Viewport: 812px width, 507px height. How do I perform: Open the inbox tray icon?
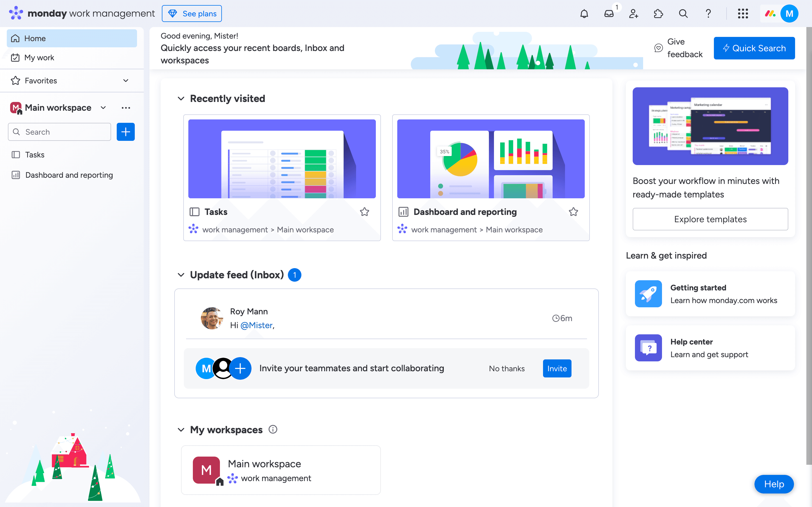609,14
